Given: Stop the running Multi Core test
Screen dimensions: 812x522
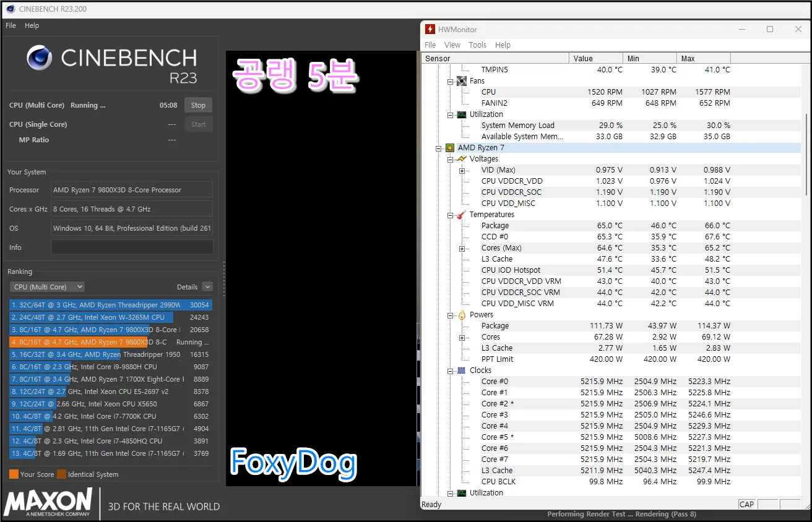Looking at the screenshot, I should click(x=198, y=105).
